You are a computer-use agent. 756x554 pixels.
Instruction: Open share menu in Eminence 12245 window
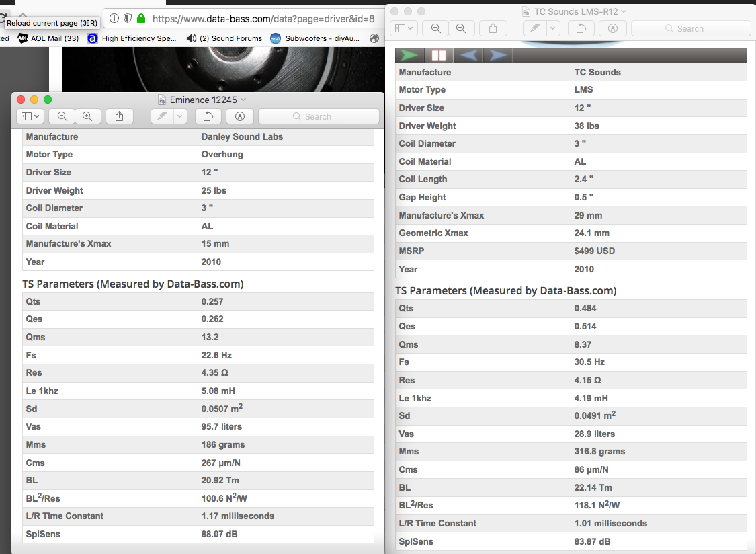(119, 116)
